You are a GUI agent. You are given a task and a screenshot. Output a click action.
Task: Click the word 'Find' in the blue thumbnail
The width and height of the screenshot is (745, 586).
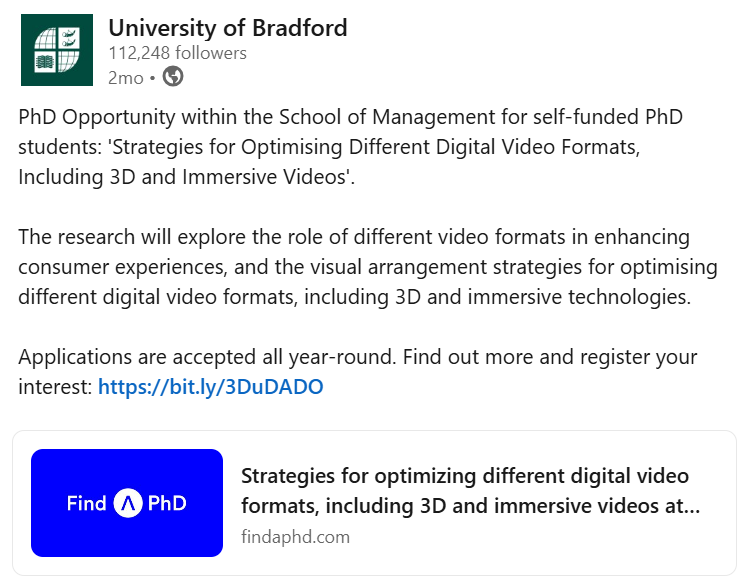click(x=86, y=503)
